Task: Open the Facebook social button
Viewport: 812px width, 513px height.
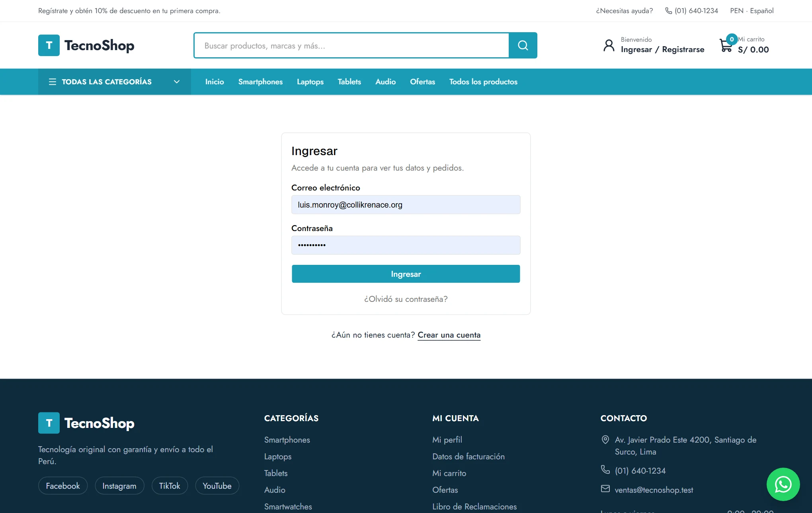Action: coord(63,486)
